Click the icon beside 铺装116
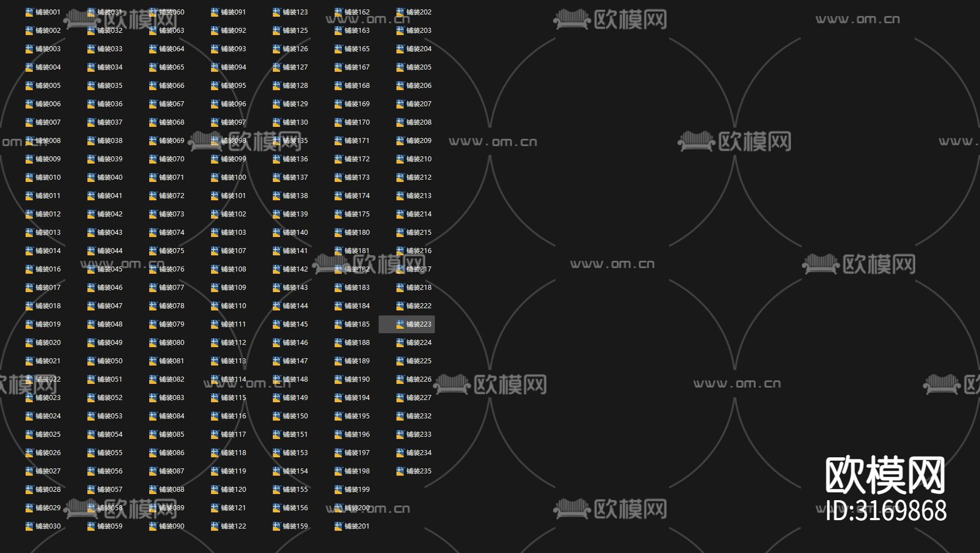This screenshot has height=553, width=980. coord(214,416)
